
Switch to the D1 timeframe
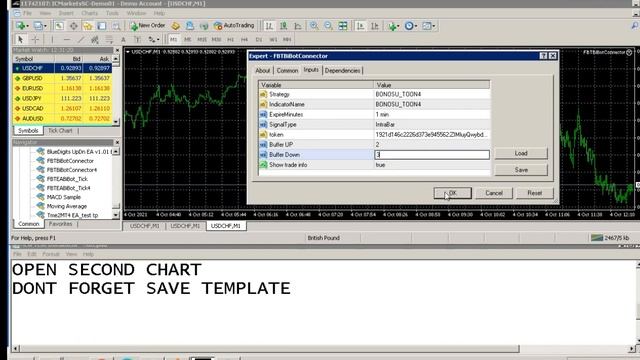(x=259, y=40)
